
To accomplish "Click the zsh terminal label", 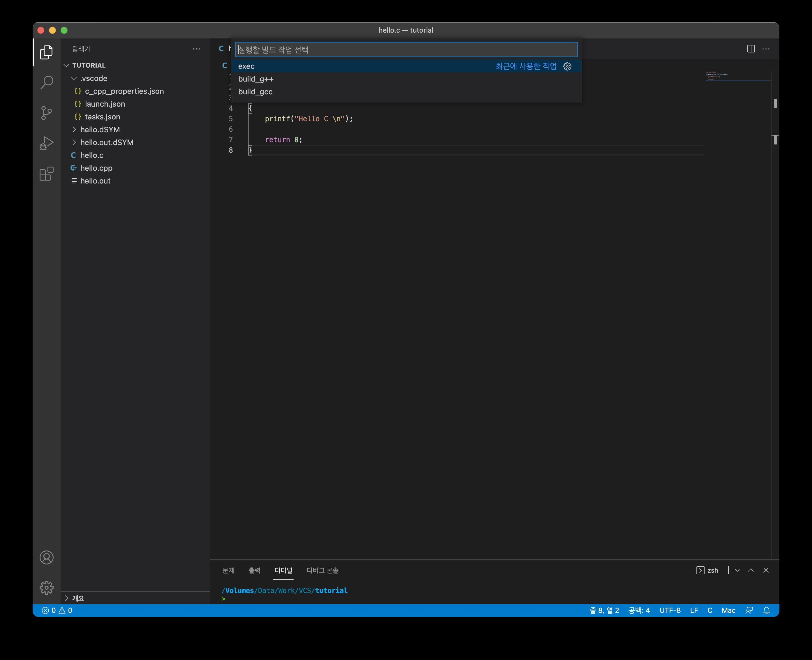I will [x=712, y=570].
